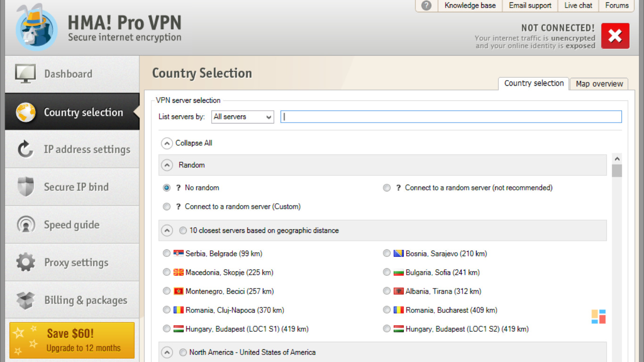
Task: Click the Speed guide signal icon
Action: pos(25,225)
